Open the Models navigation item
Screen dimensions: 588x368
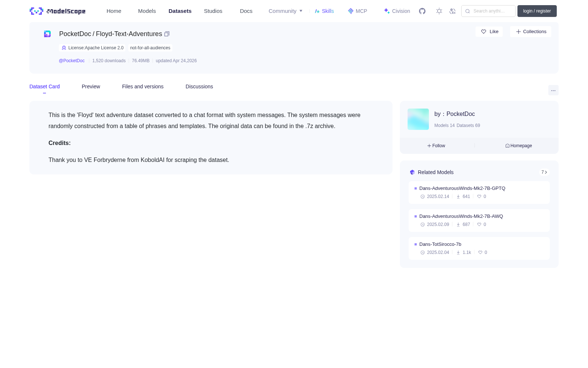click(147, 11)
